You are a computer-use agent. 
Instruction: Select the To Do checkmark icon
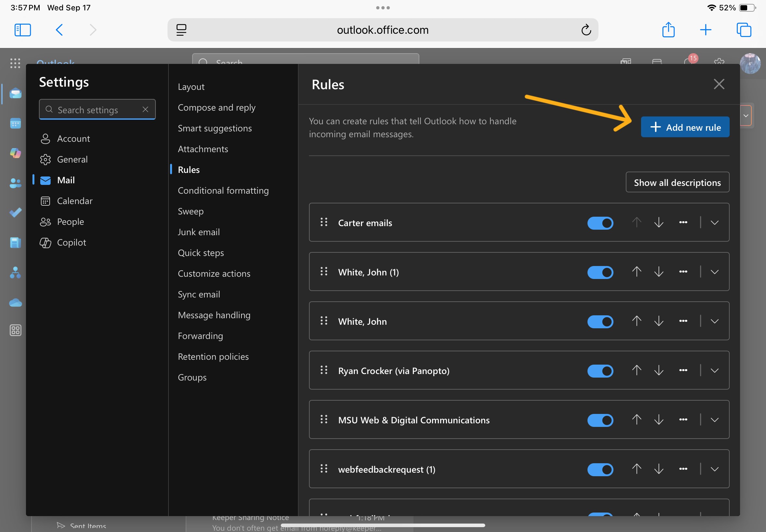pos(15,212)
